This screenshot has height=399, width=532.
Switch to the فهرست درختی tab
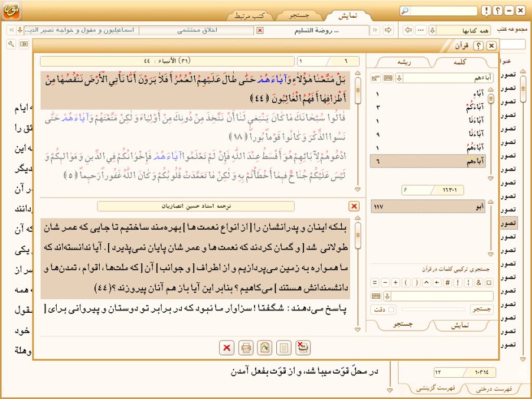[493, 389]
